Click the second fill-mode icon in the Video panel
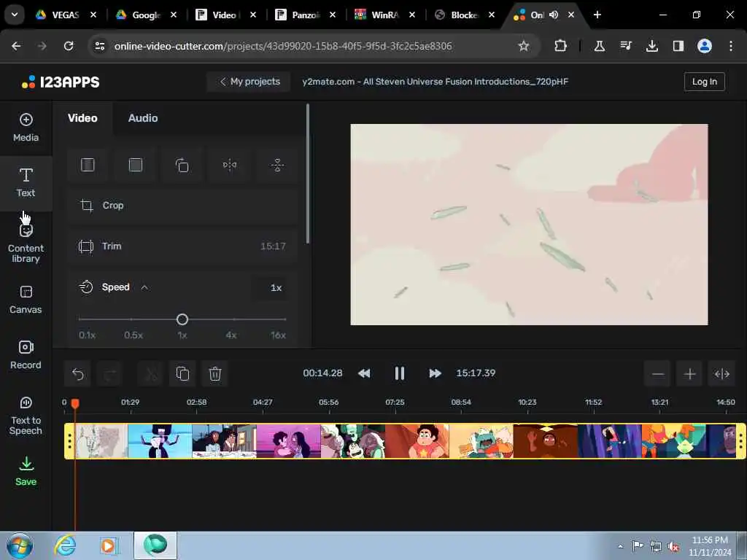The image size is (747, 560). (x=135, y=166)
